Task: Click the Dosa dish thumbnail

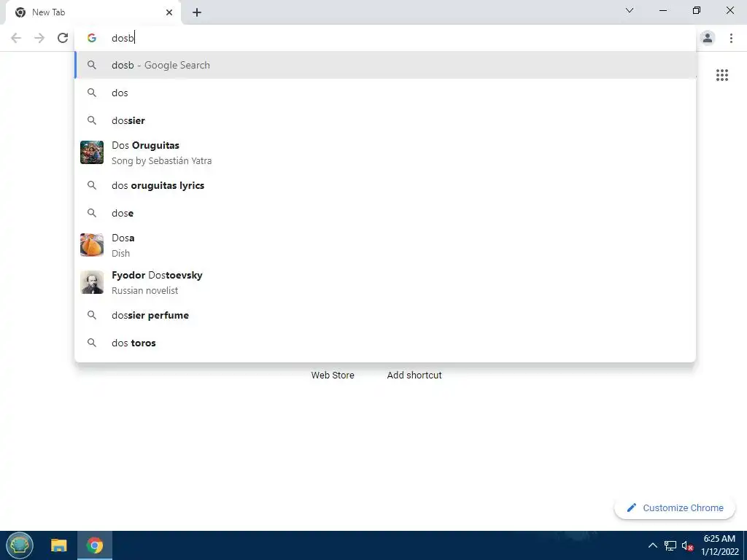Action: pos(92,245)
